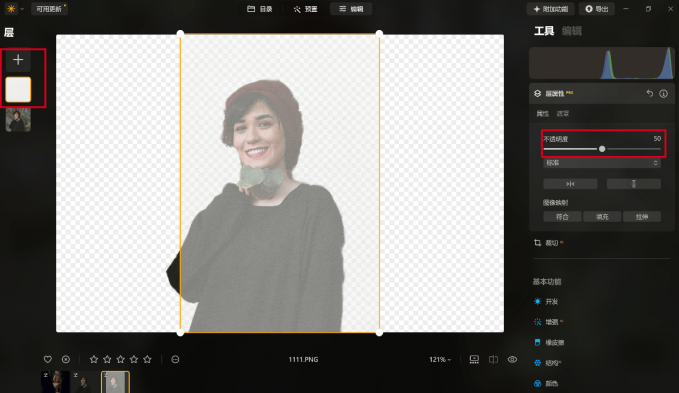Select the 遮罩 mask sub-tab
The width and height of the screenshot is (679, 393).
point(563,113)
